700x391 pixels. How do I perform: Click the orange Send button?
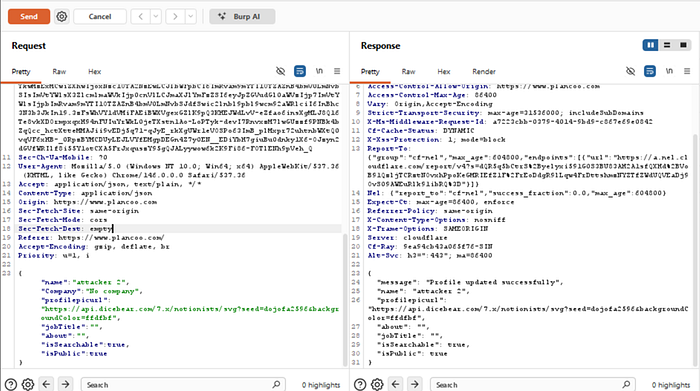tap(29, 17)
